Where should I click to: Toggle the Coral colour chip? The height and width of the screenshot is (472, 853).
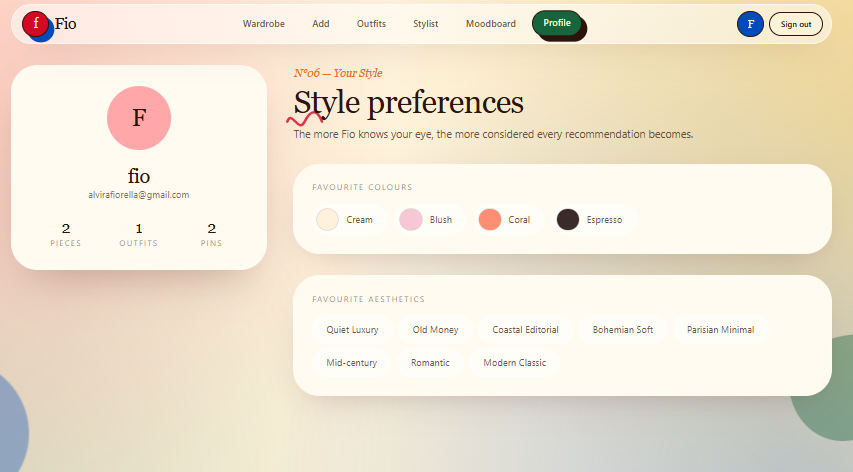coord(509,220)
